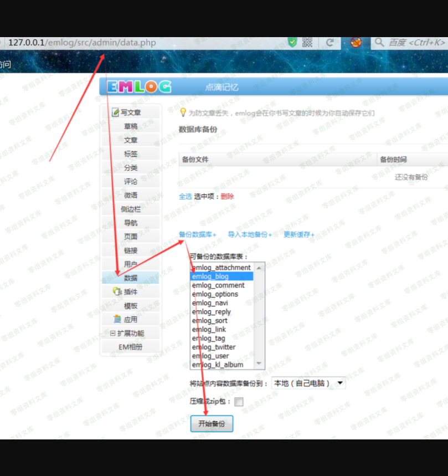Viewport: 448px width, 476px height.
Task: Click the 写文章 pencil icon
Action: coord(116,112)
